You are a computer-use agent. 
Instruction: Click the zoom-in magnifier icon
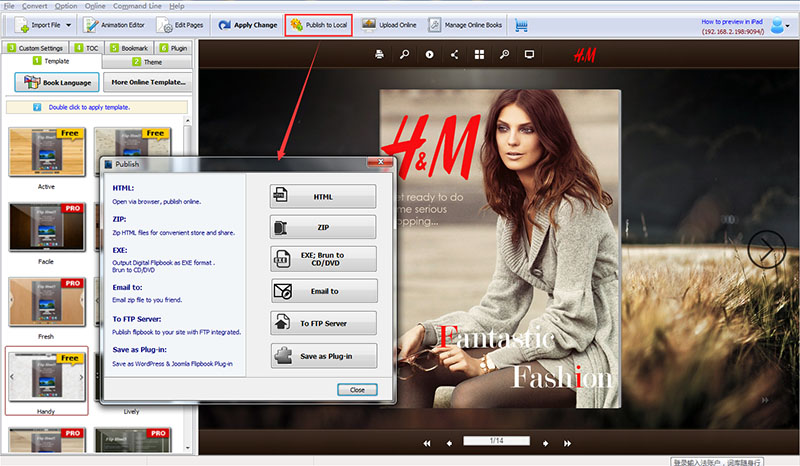click(504, 54)
